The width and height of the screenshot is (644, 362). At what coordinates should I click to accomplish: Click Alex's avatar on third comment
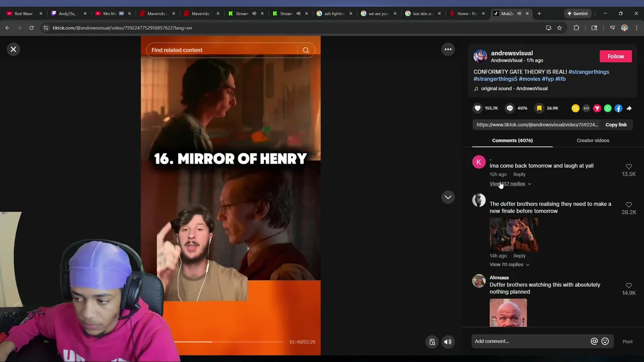pyautogui.click(x=479, y=281)
